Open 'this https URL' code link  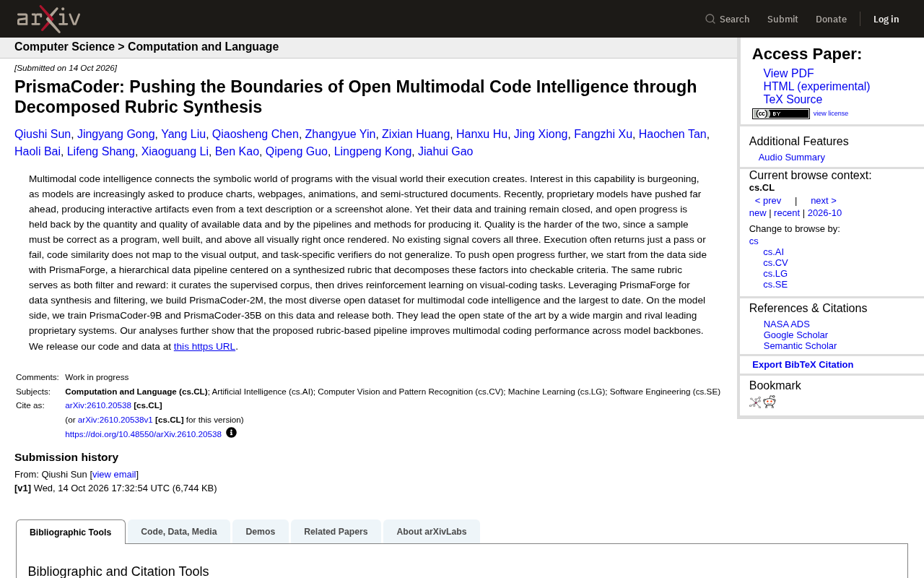[204, 347]
